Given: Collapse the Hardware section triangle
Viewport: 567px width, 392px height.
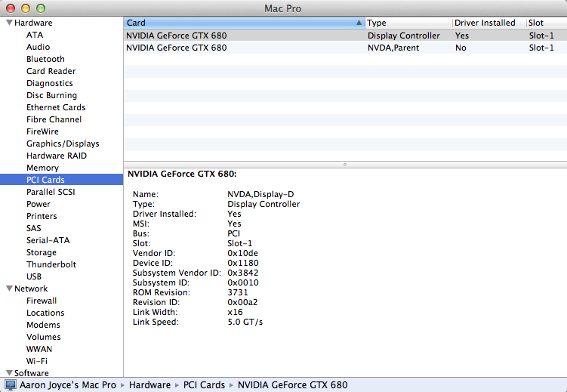Looking at the screenshot, I should coord(9,23).
